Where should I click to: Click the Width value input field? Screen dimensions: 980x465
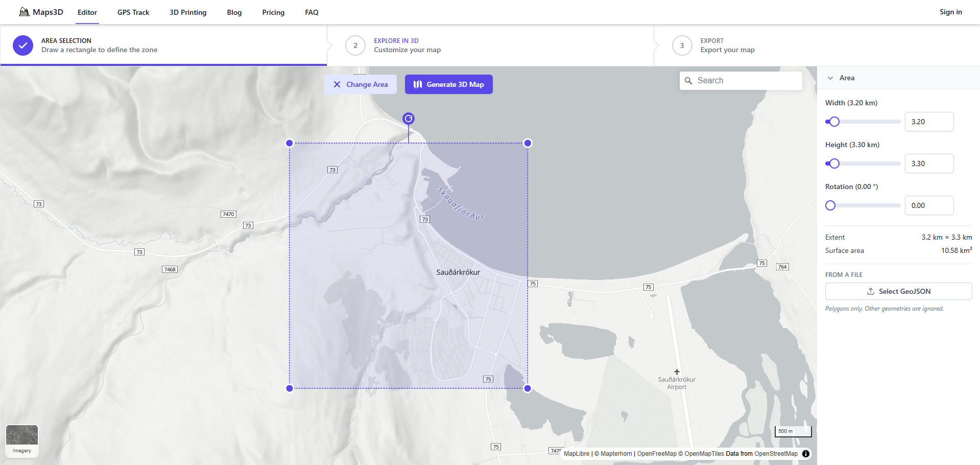point(929,122)
